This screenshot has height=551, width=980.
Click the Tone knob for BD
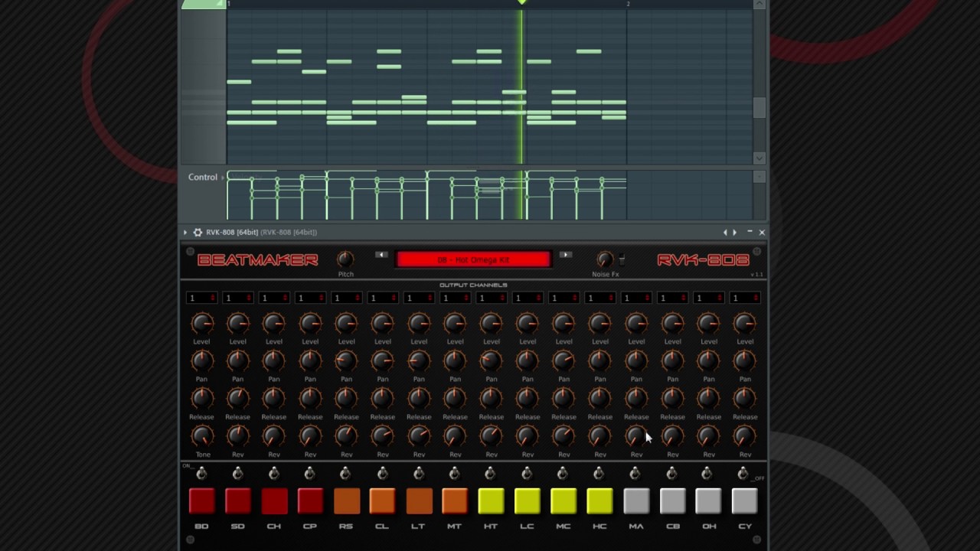coord(202,436)
